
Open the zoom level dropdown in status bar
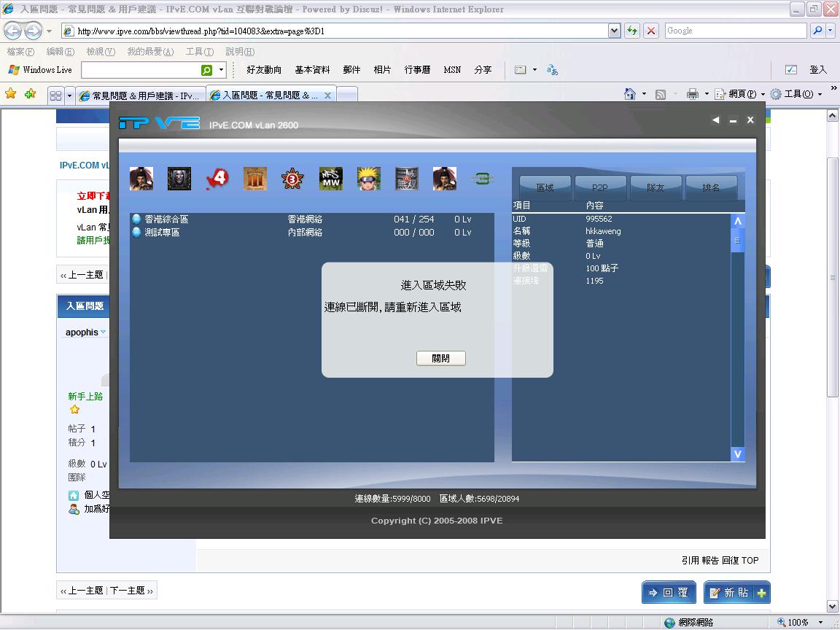coord(820,623)
